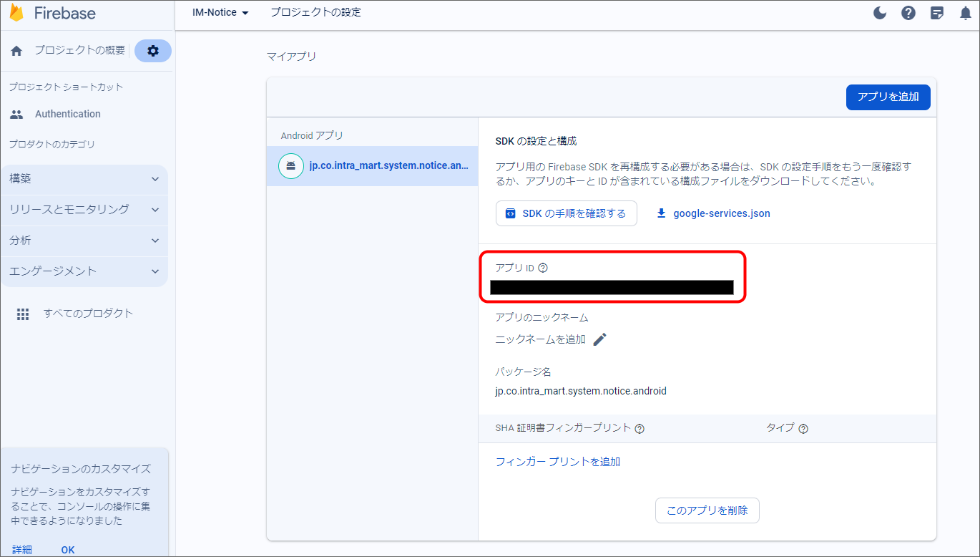Open the IM-Notice project dropdown
980x557 pixels.
[x=220, y=13]
